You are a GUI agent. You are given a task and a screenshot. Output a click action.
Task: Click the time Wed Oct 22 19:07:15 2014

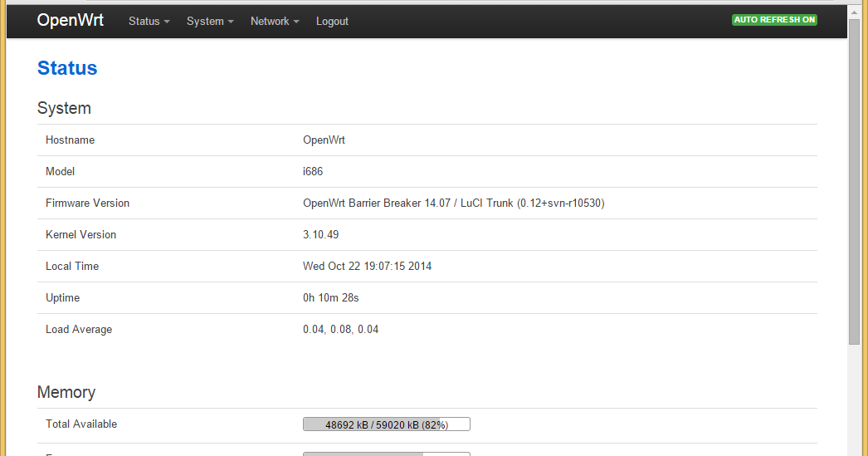point(367,267)
